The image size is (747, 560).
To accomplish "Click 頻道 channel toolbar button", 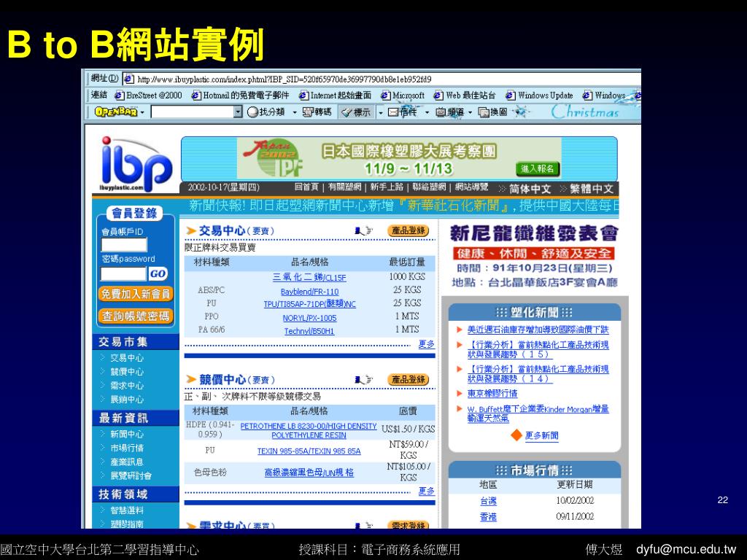I will 450,112.
